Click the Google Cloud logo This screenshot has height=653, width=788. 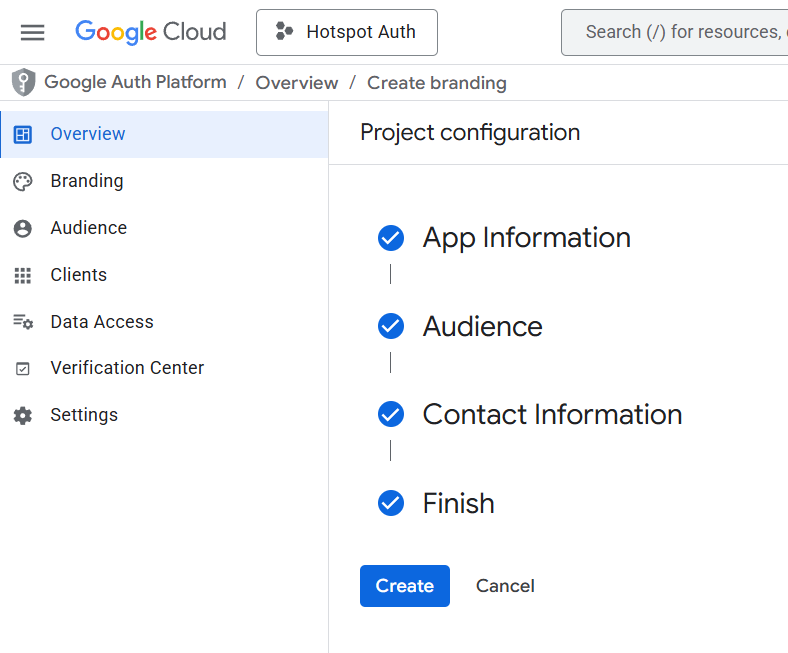[151, 32]
